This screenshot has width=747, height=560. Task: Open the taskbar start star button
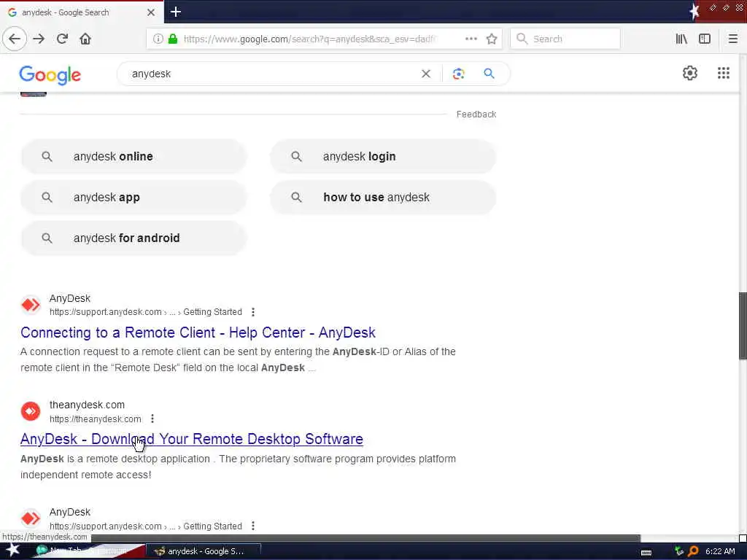pyautogui.click(x=13, y=551)
